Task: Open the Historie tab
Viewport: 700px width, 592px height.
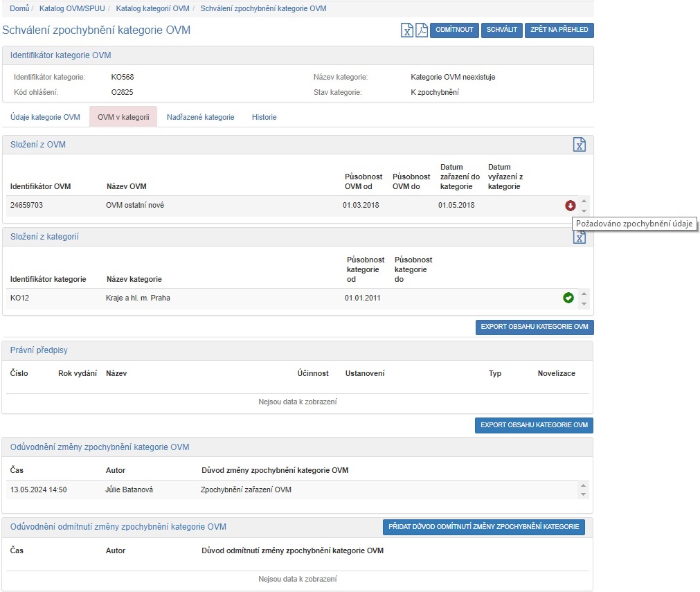Action: 264,117
